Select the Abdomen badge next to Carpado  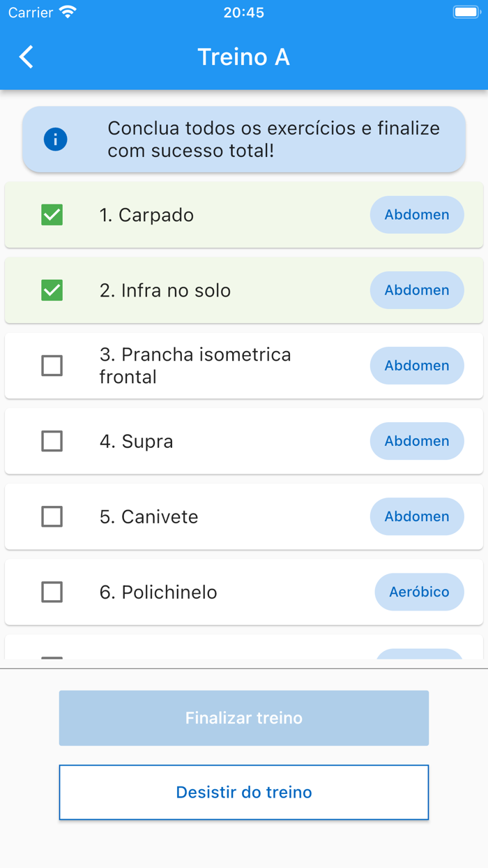(416, 215)
